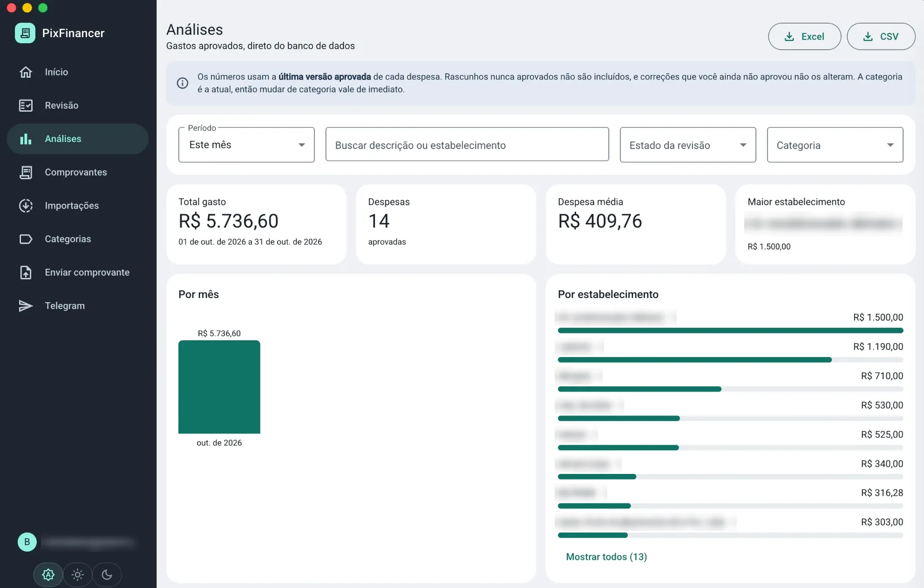Click the Buscar descrição ou estabelecimento search field
Image resolution: width=924 pixels, height=588 pixels.
(x=467, y=145)
